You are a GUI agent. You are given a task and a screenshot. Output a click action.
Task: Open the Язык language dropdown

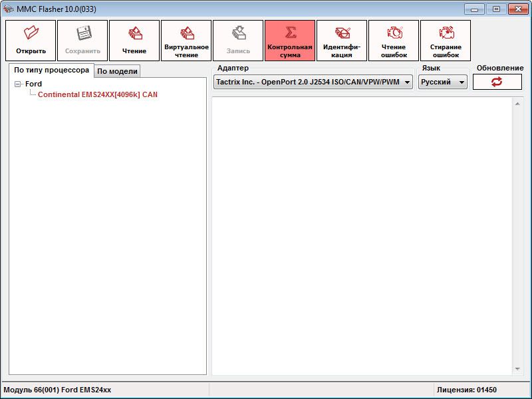tap(460, 82)
